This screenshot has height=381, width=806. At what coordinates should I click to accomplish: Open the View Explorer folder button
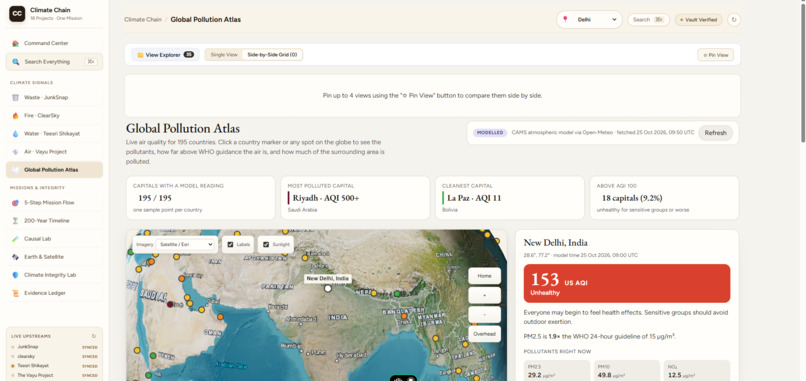point(165,55)
